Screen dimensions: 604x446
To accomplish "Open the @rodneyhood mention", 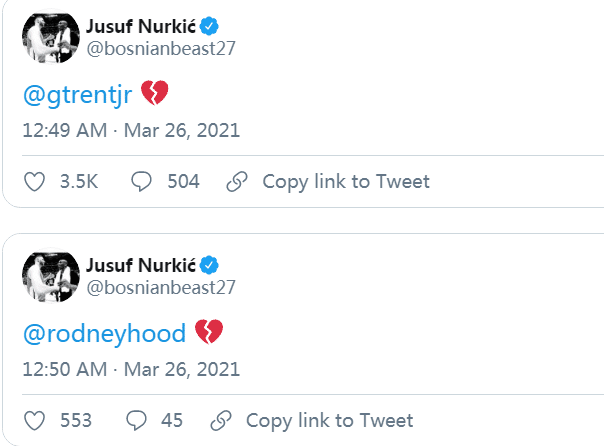I will [104, 333].
